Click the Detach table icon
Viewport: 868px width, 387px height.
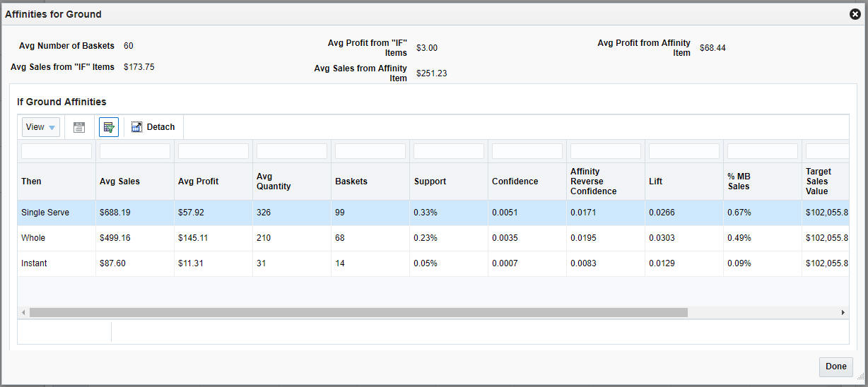(153, 127)
